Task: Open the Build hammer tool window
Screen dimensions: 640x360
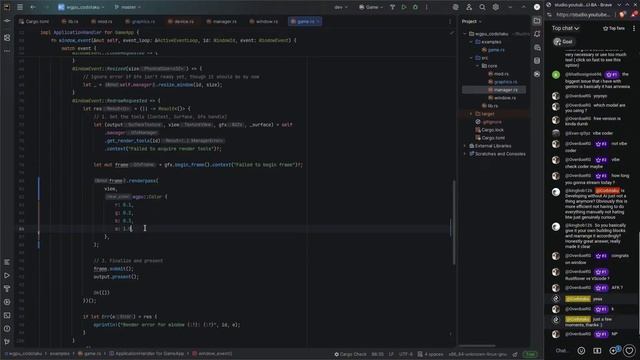Action: 7,289
